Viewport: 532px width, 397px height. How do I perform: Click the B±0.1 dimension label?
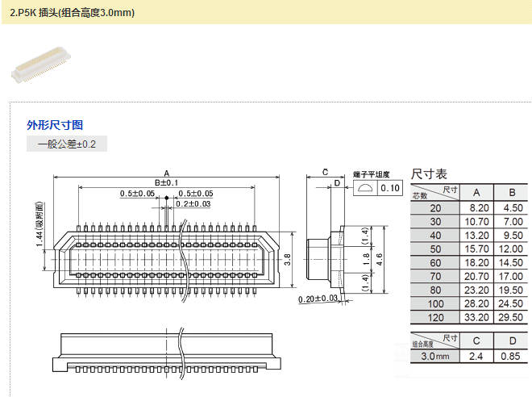click(x=166, y=183)
